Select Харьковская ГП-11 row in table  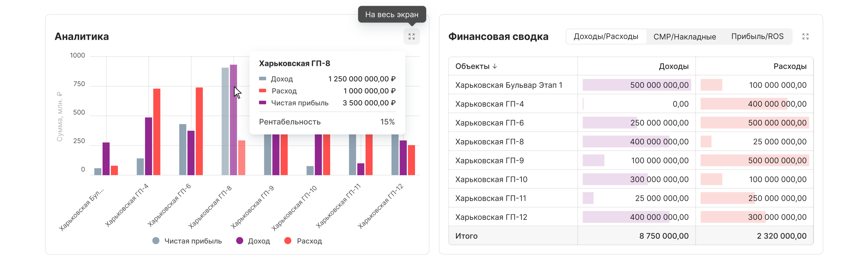click(x=490, y=198)
